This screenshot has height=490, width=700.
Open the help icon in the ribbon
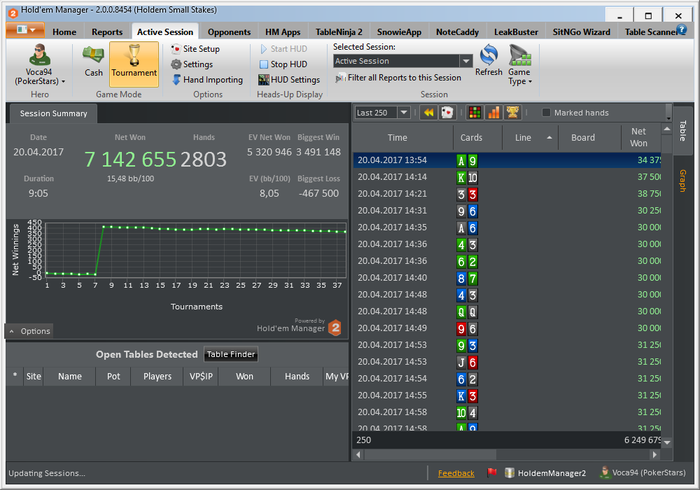pyautogui.click(x=681, y=29)
